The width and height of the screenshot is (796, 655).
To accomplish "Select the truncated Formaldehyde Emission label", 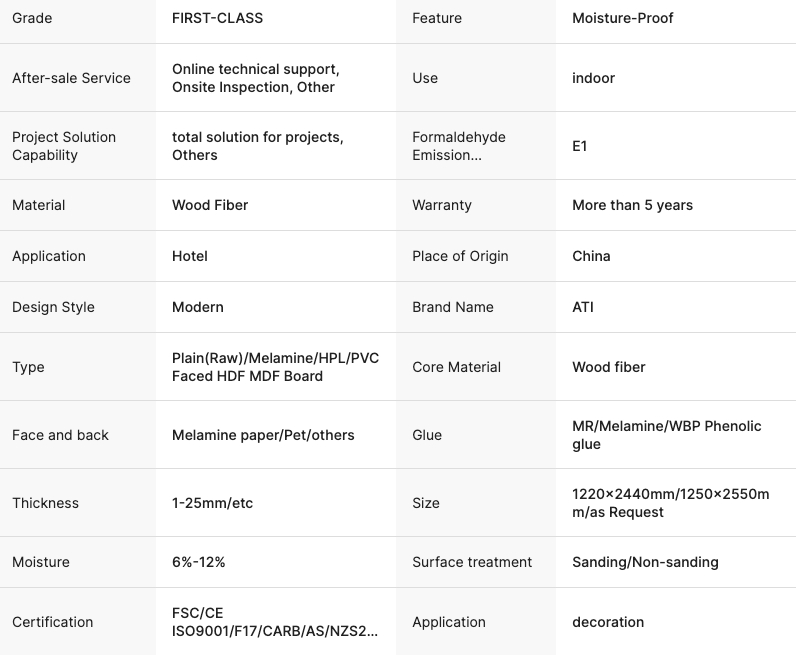I will (459, 146).
